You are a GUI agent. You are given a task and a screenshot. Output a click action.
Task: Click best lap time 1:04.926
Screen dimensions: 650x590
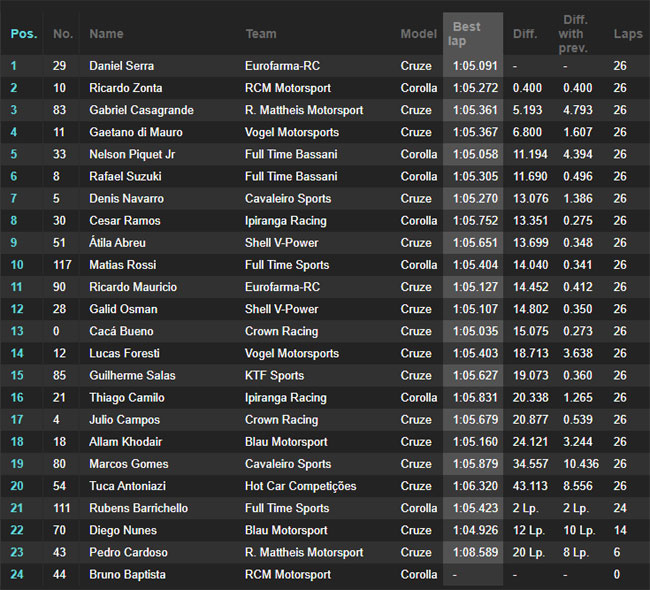[475, 530]
